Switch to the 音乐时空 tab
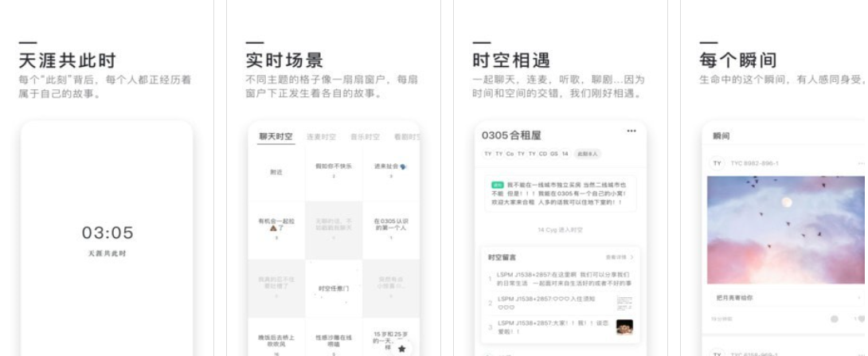This screenshot has height=356, width=868. (x=365, y=137)
